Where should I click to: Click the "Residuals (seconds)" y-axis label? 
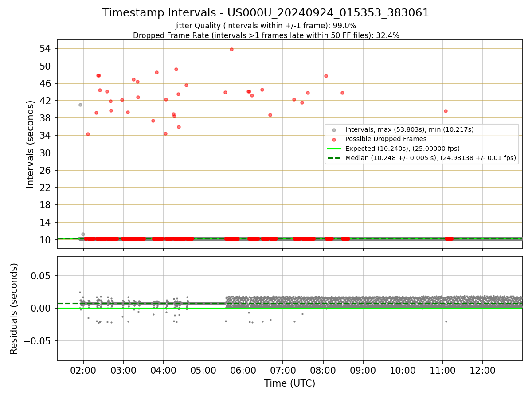click(x=14, y=309)
